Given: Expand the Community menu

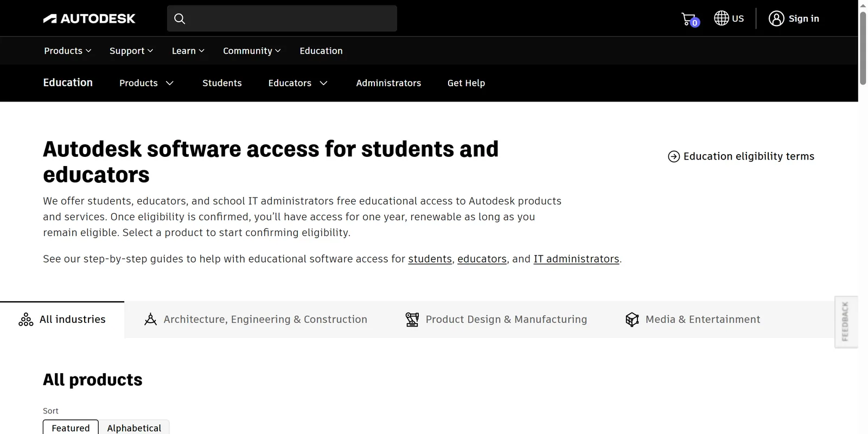Looking at the screenshot, I should click(x=252, y=50).
